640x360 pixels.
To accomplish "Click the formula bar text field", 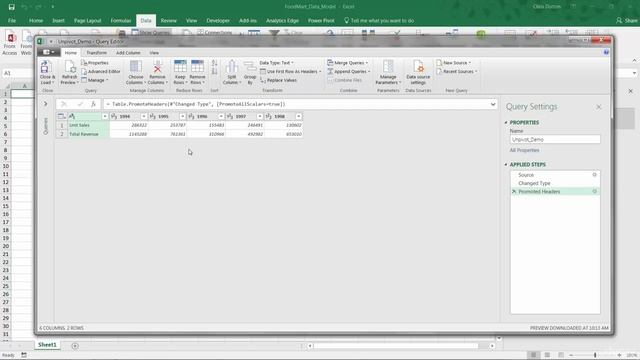I will [296, 104].
